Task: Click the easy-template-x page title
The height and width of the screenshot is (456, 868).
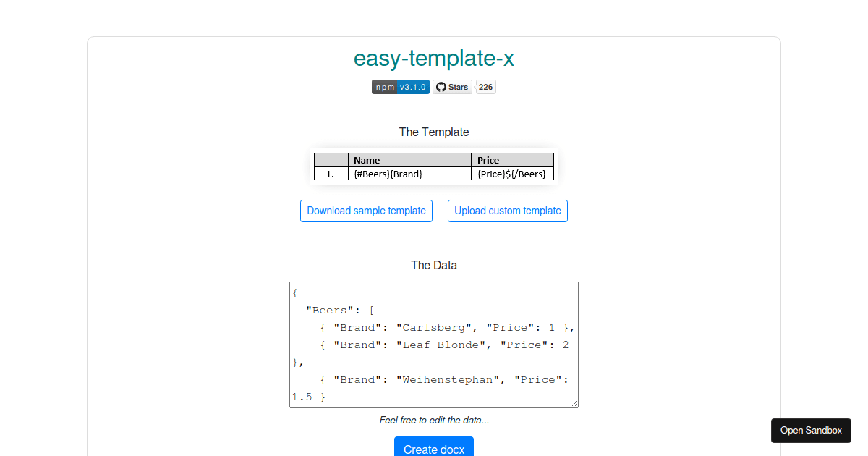Action: (434, 59)
